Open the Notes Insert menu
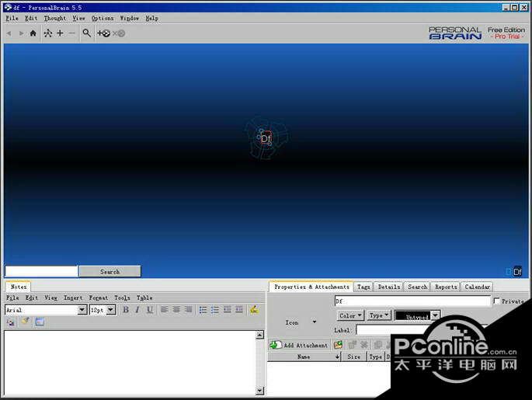This screenshot has width=532, height=400. coord(73,298)
